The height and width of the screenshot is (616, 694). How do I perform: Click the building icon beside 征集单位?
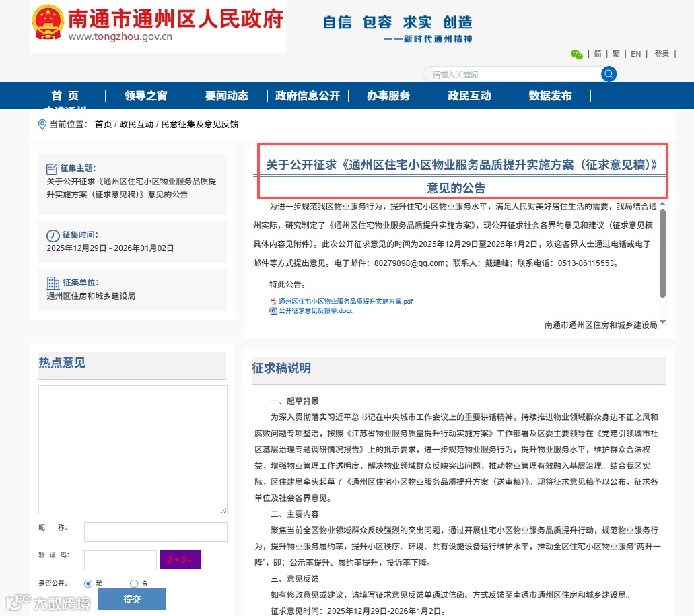(x=53, y=283)
